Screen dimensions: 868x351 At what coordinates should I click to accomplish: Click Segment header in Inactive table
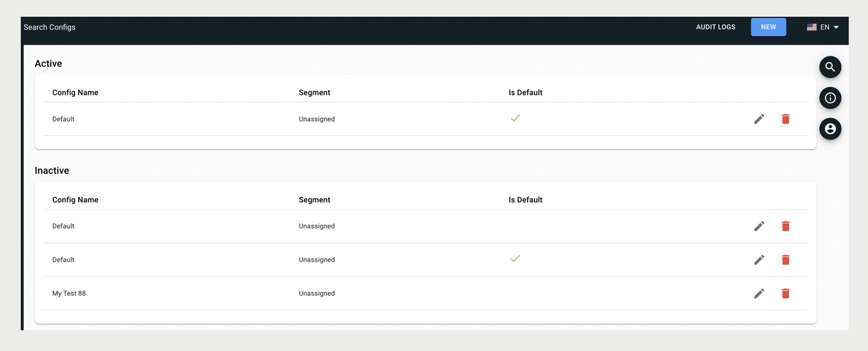314,200
